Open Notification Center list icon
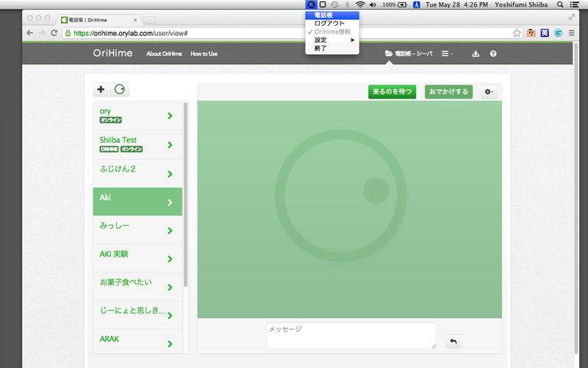 (x=574, y=4)
